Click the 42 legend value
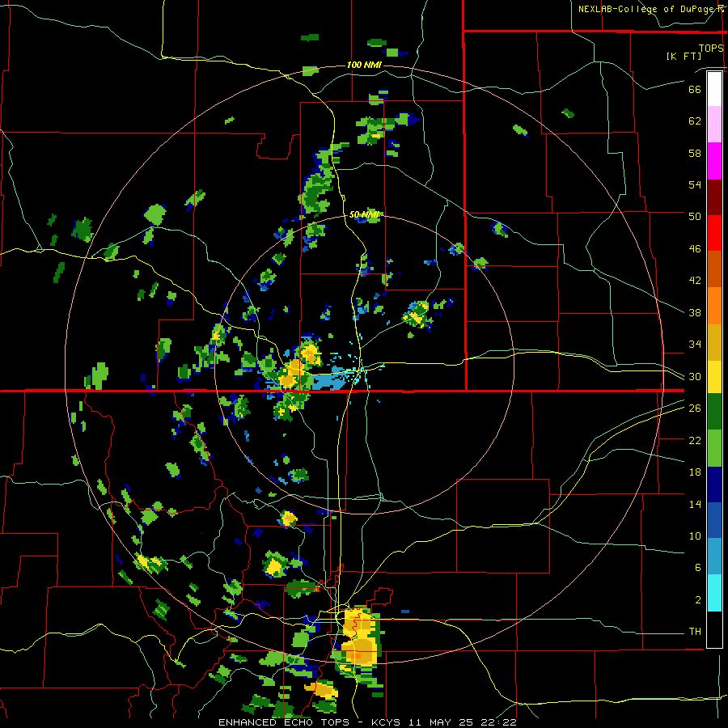 coord(695,281)
